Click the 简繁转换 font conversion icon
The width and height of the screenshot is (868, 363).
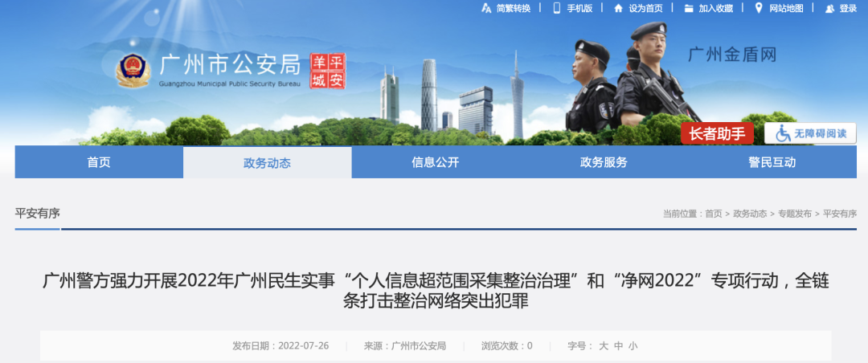tap(486, 8)
